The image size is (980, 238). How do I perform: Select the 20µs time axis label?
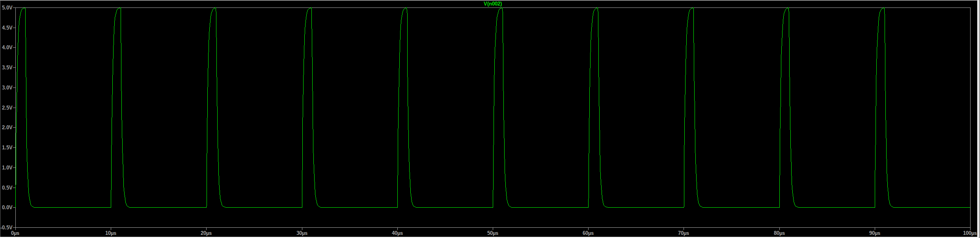[206, 233]
